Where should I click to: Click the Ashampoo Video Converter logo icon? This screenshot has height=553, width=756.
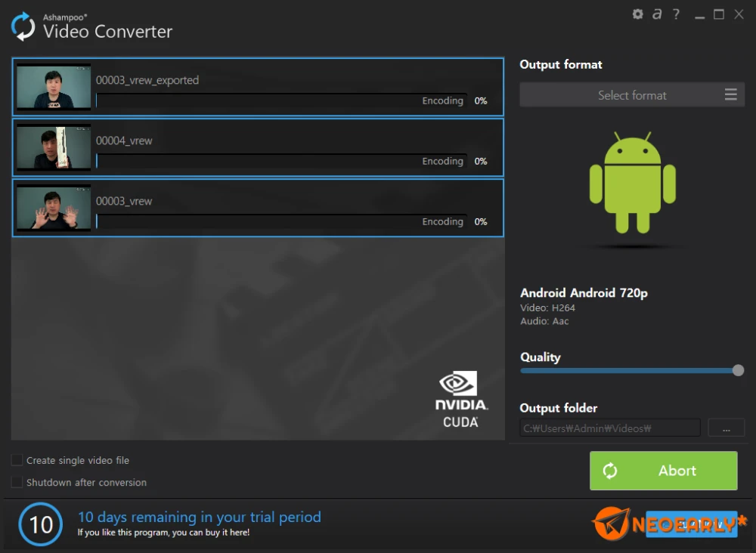pyautogui.click(x=23, y=26)
